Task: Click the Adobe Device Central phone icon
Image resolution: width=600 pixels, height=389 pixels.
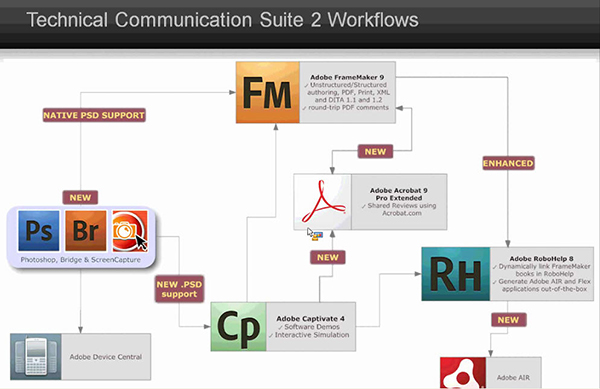Action: click(x=36, y=356)
